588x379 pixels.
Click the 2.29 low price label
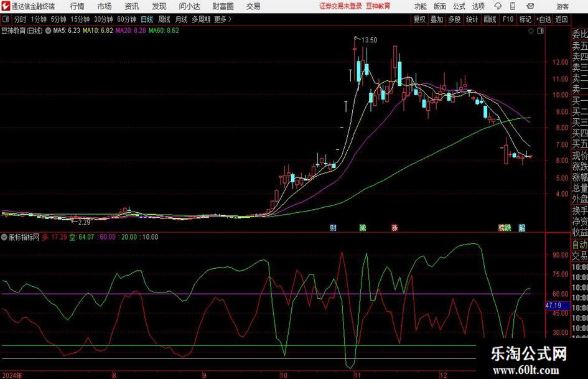tap(84, 222)
